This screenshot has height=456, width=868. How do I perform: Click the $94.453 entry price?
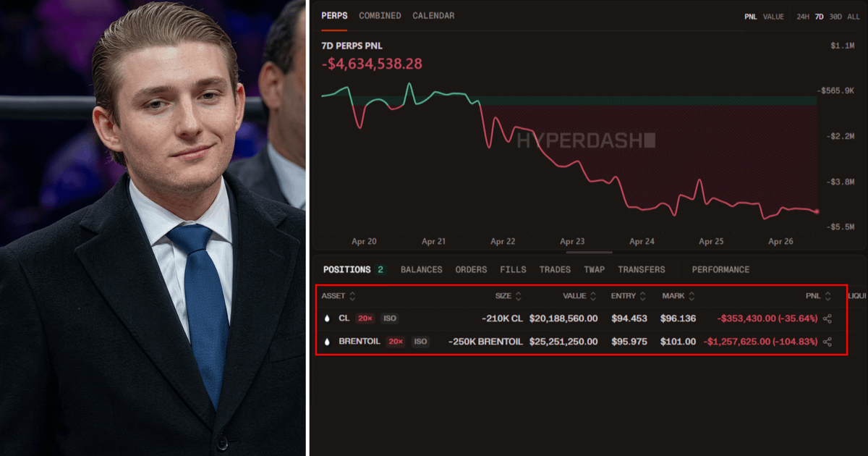[629, 318]
